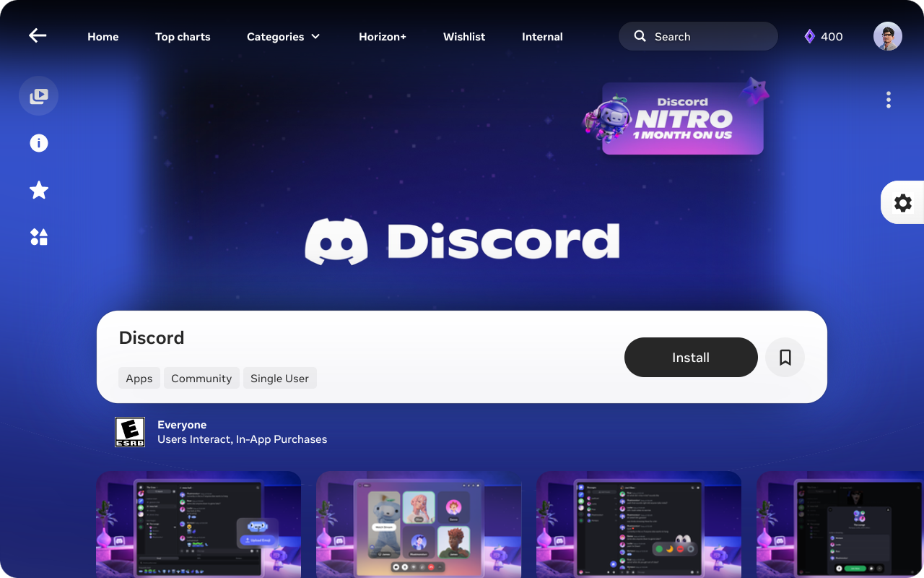Click the user profile avatar
The height and width of the screenshot is (578, 924).
pyautogui.click(x=887, y=36)
